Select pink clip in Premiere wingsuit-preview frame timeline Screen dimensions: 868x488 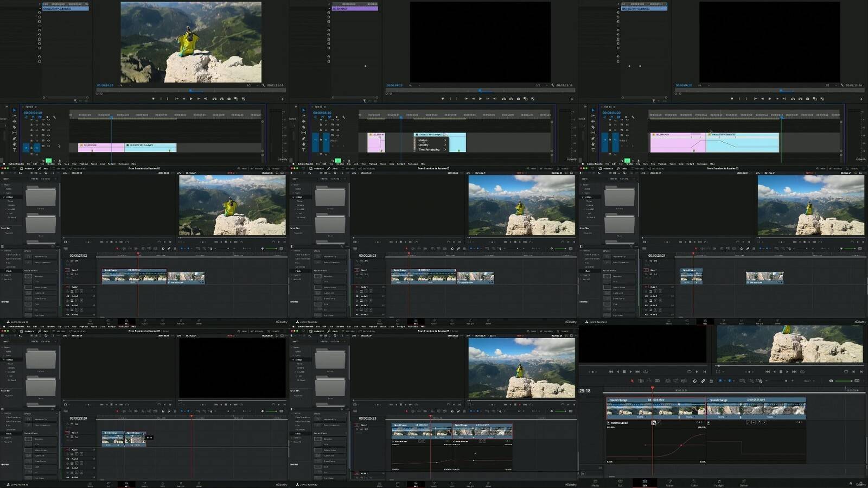click(101, 148)
